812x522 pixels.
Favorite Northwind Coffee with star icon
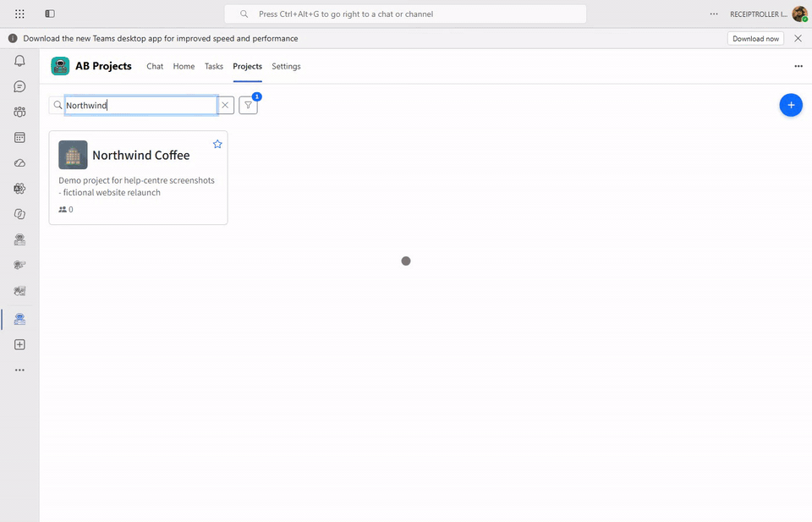(217, 144)
